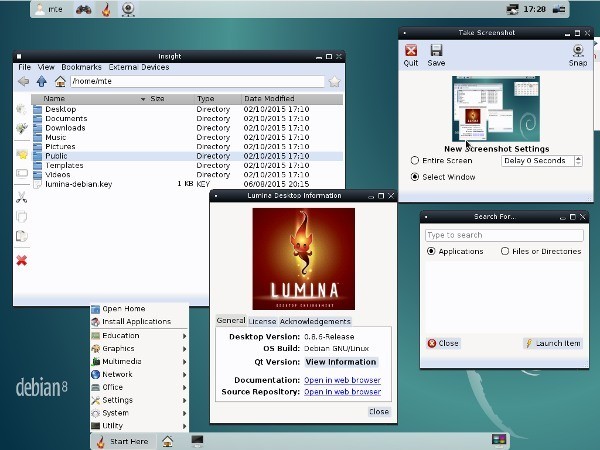Open the View menu in Insight
The width and height of the screenshot is (600, 450).
(46, 67)
